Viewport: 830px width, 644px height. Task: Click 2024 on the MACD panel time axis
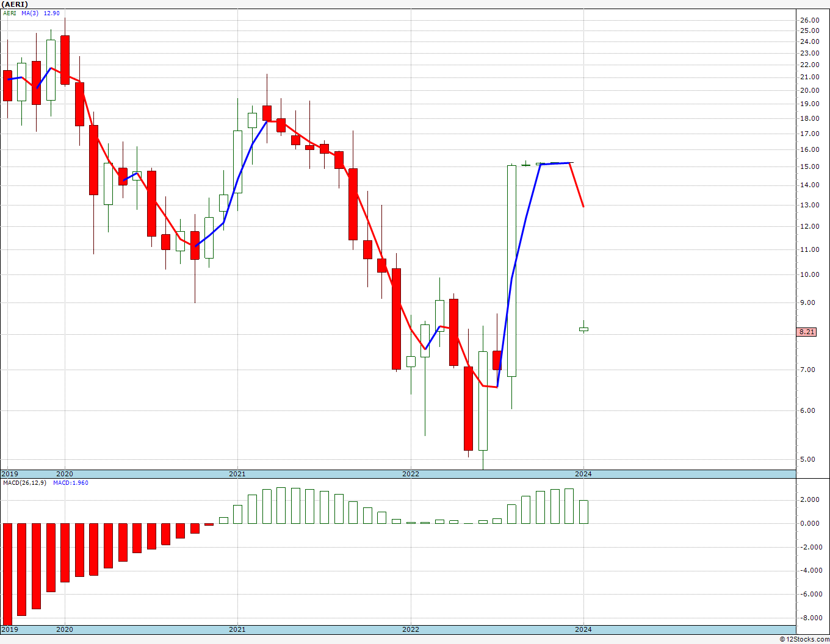click(583, 629)
